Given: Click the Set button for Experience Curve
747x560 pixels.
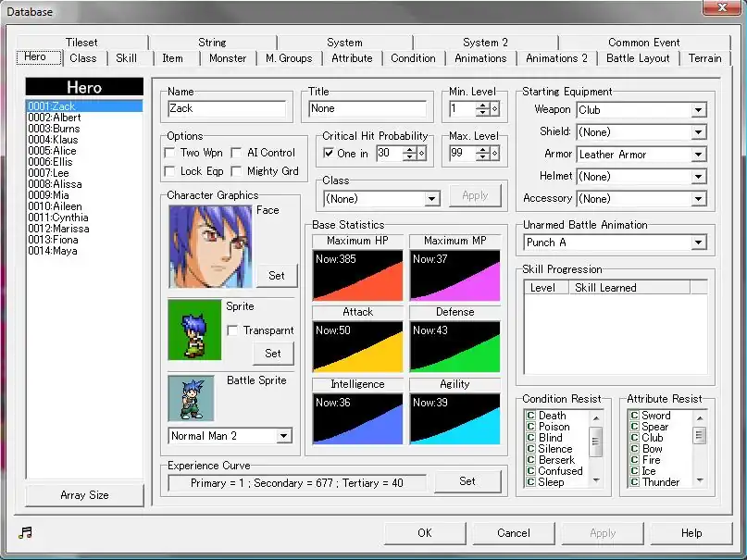Looking at the screenshot, I should tap(467, 481).
